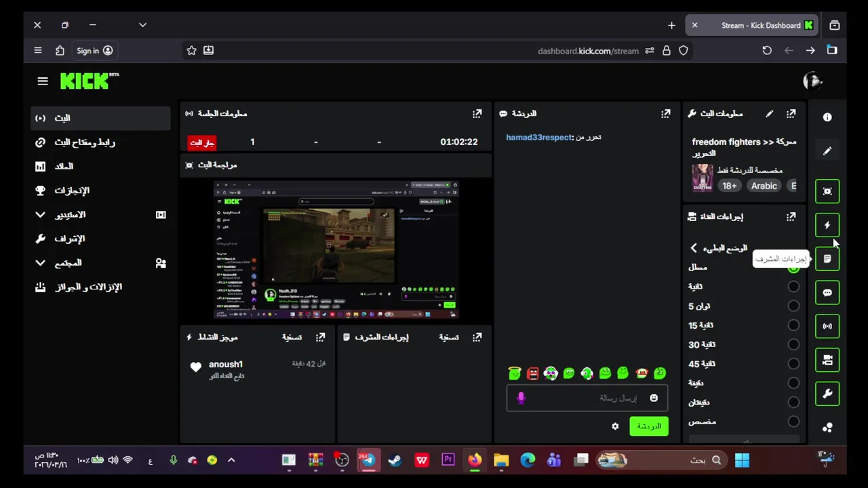Viewport: 868px width, 488px height.
Task: Open the Achievements (الإنجازات) sidebar item
Action: [x=100, y=190]
